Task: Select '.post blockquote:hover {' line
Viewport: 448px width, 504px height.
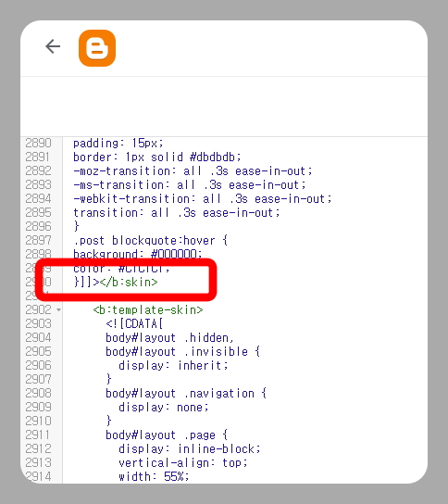Action: coord(150,241)
